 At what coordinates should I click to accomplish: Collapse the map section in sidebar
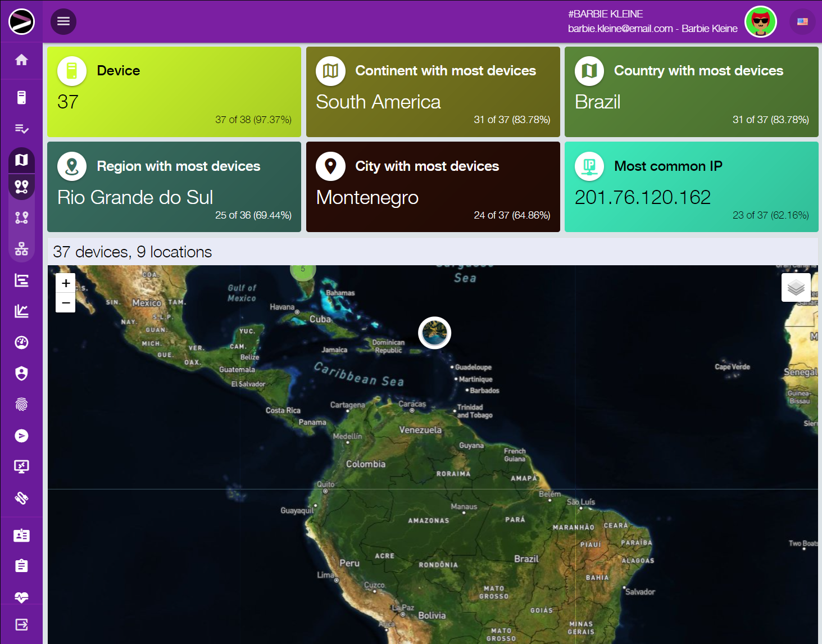point(21,160)
